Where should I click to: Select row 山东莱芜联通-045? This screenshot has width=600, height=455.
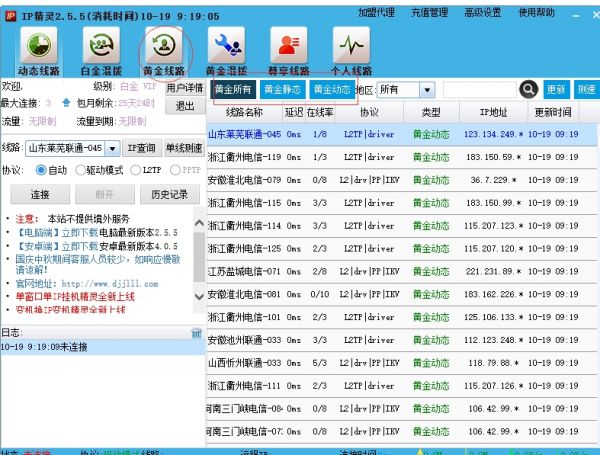[x=402, y=134]
